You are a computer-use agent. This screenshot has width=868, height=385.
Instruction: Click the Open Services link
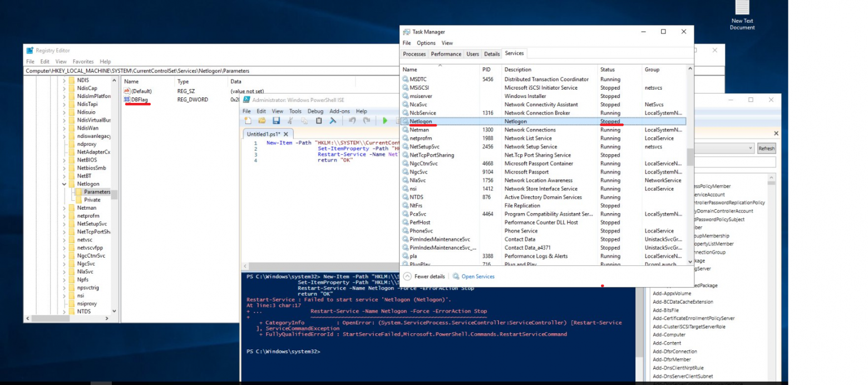tap(478, 277)
